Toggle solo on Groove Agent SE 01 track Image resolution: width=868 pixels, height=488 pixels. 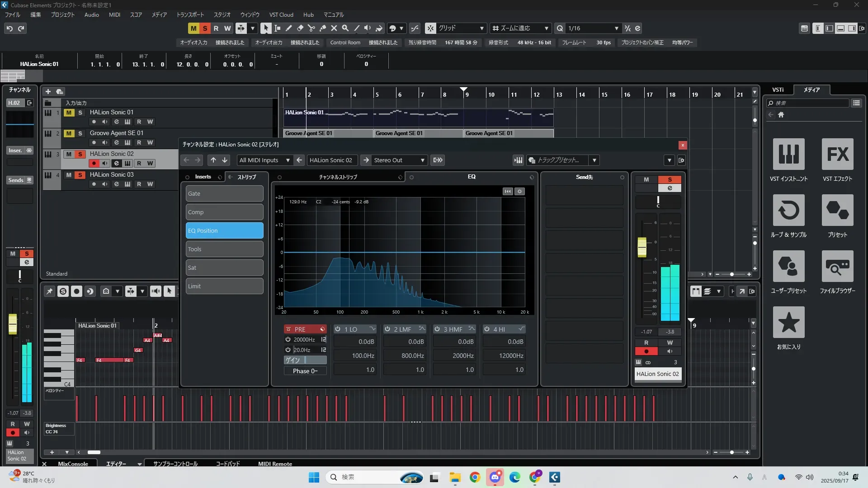[80, 133]
